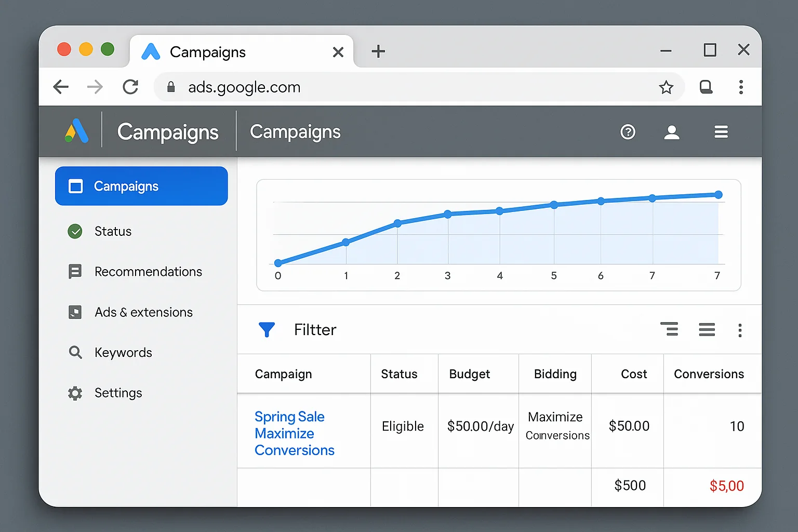This screenshot has height=532, width=798.
Task: Select the last data point on the performance chart
Action: click(x=718, y=194)
